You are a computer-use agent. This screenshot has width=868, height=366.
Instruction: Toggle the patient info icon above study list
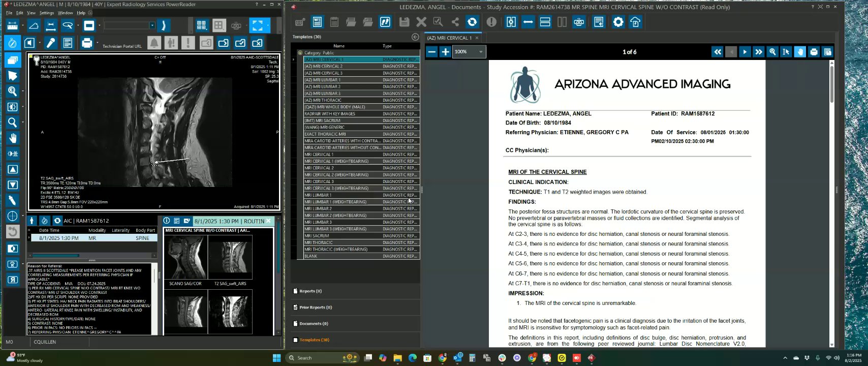(x=32, y=221)
